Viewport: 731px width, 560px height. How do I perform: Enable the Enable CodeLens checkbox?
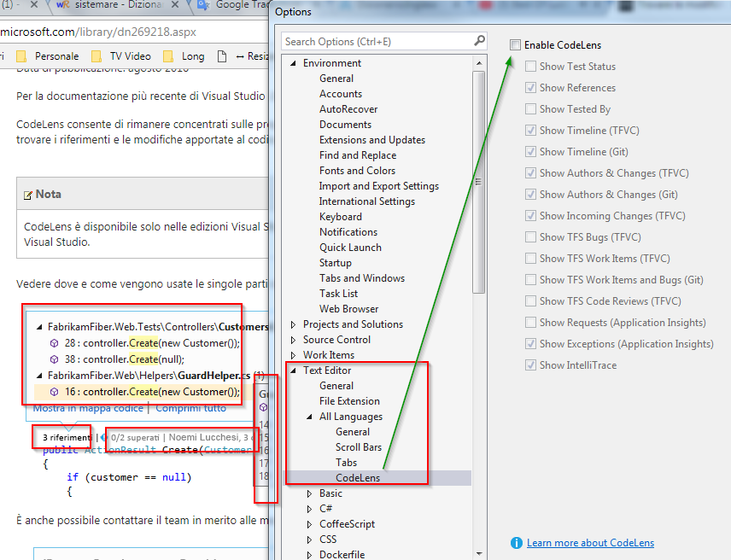pos(515,44)
